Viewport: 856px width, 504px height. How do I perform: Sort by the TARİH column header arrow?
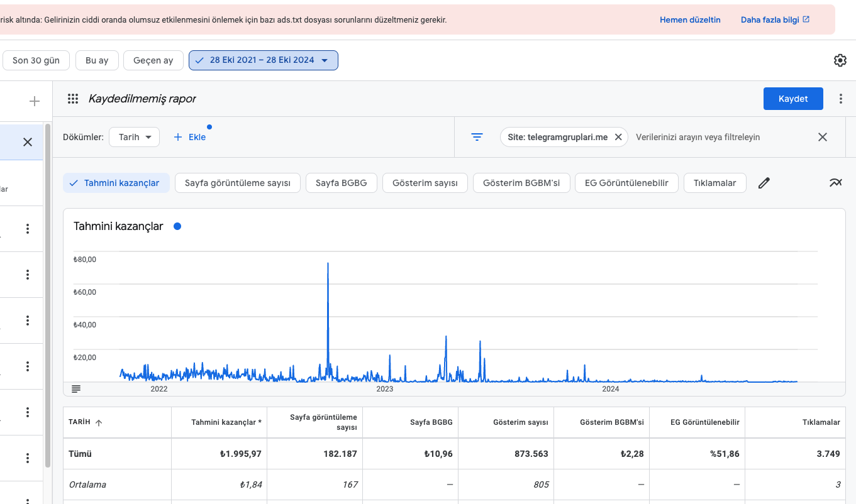[99, 422]
